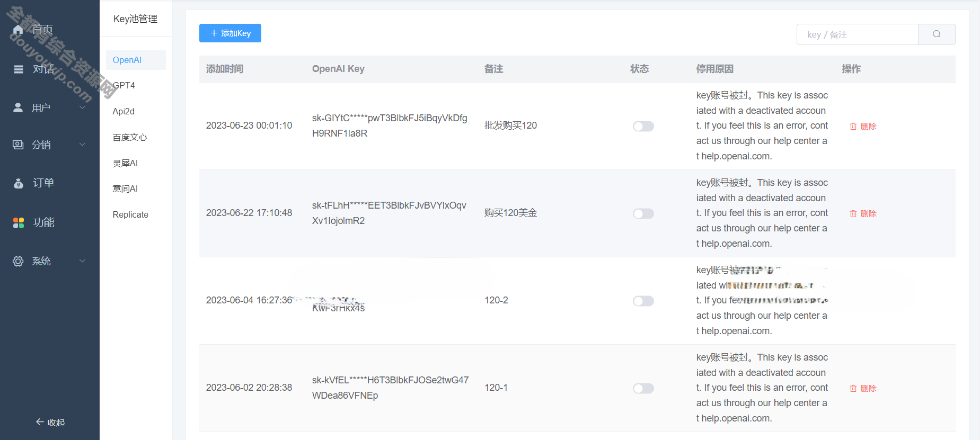This screenshot has width=980, height=440.
Task: Click the 用户 person icon
Action: tap(18, 107)
